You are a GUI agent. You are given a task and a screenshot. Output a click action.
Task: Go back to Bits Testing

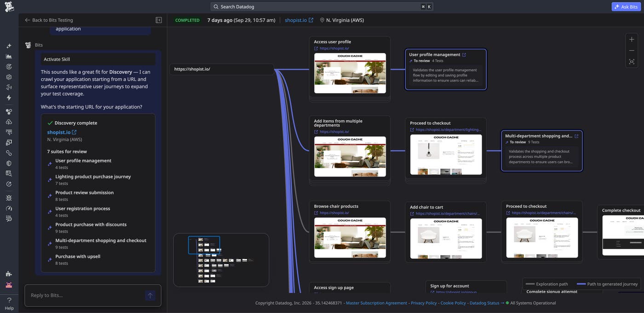pyautogui.click(x=49, y=20)
